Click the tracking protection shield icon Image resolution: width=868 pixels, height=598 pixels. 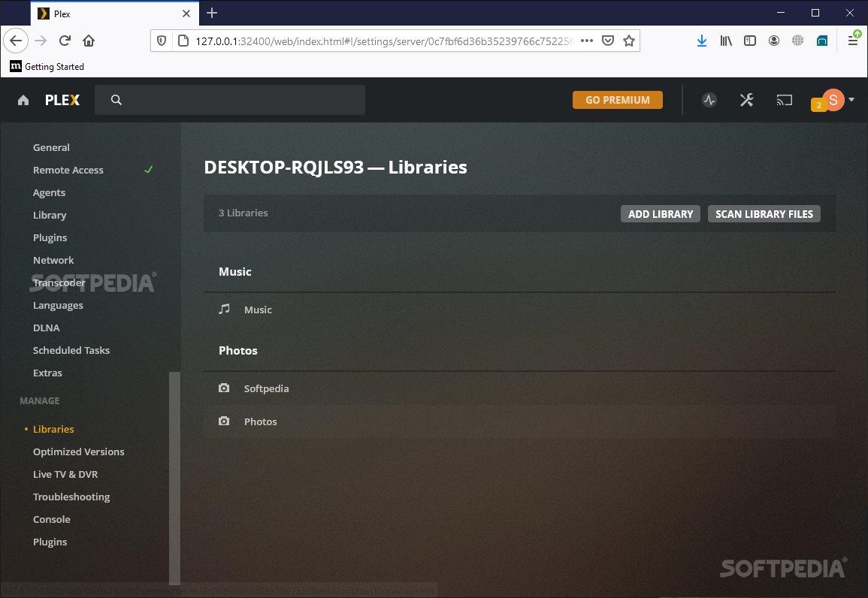162,41
